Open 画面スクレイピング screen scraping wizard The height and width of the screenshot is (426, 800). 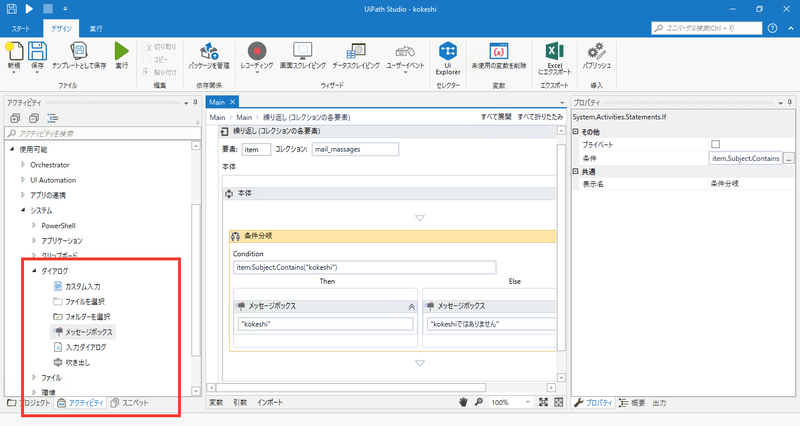tap(303, 56)
